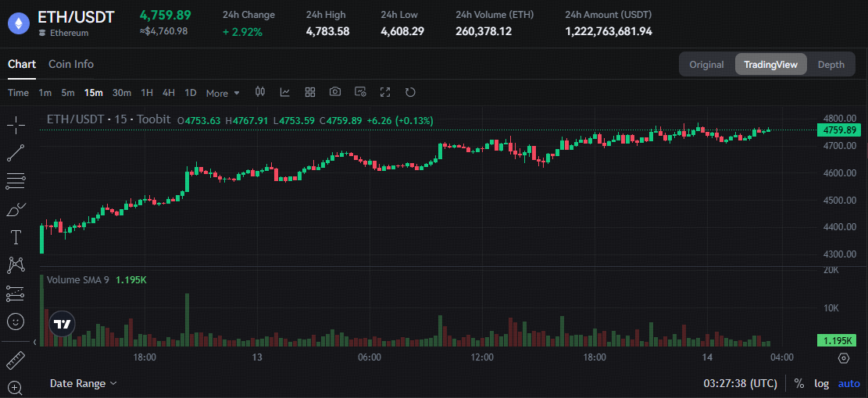The height and width of the screenshot is (398, 868).
Task: Switch to Original chart view
Action: [706, 65]
